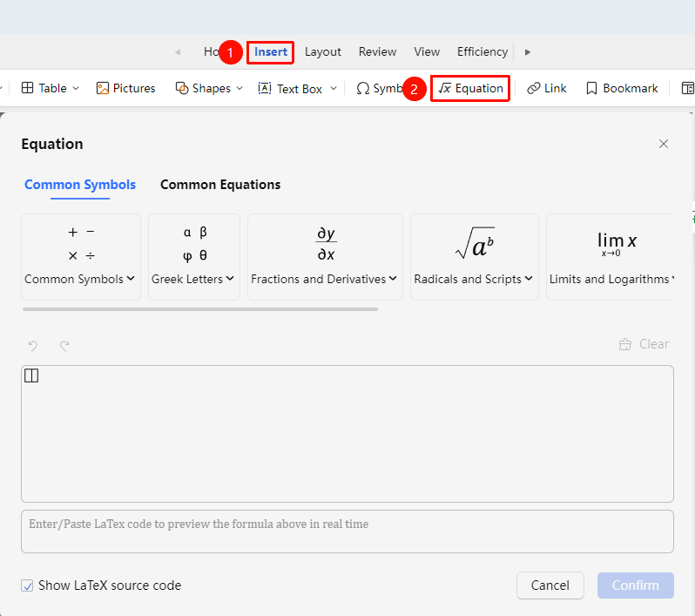Image resolution: width=695 pixels, height=616 pixels.
Task: Click the LaTeX code input field
Action: 347,531
